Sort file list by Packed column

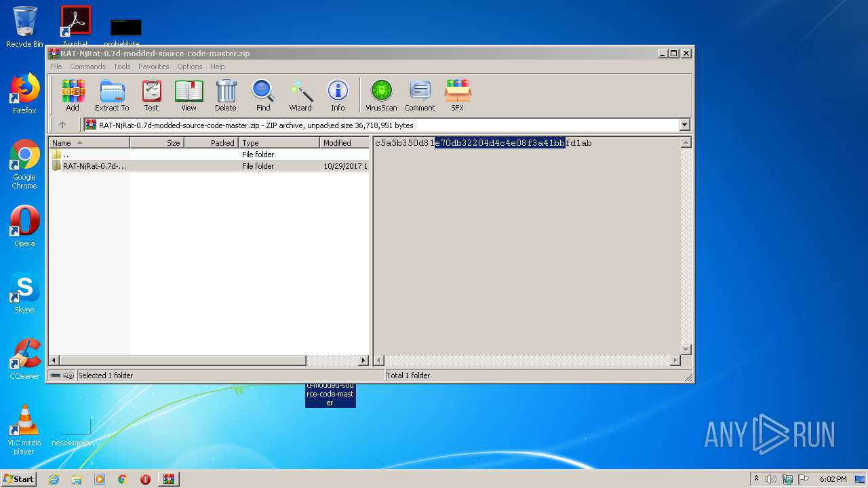point(211,143)
